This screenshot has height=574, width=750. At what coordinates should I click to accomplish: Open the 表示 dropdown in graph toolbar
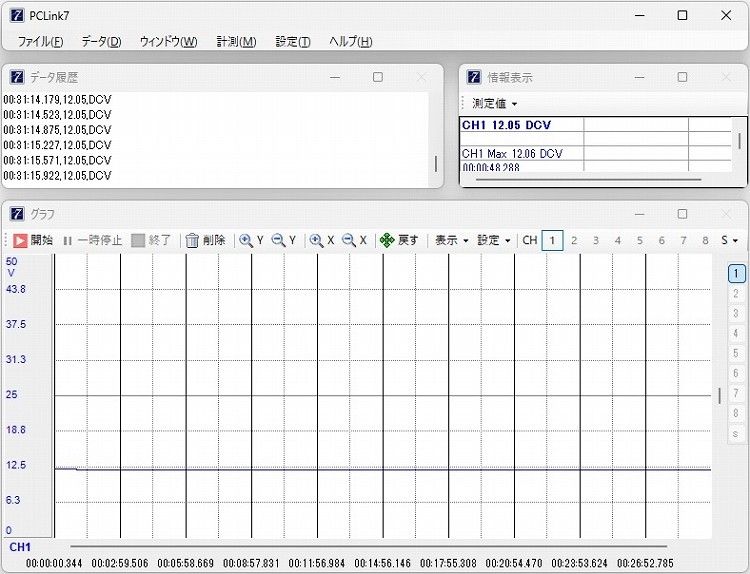click(x=450, y=240)
